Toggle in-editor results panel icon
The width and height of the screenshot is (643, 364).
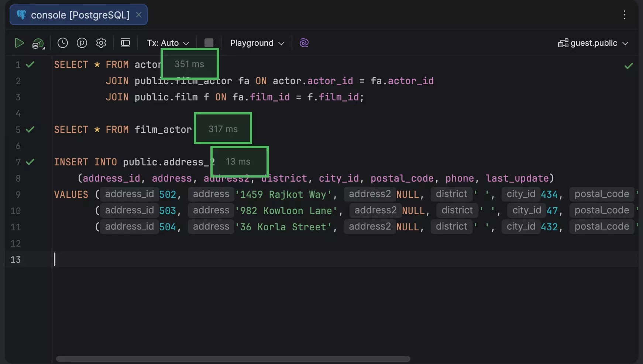(x=125, y=43)
